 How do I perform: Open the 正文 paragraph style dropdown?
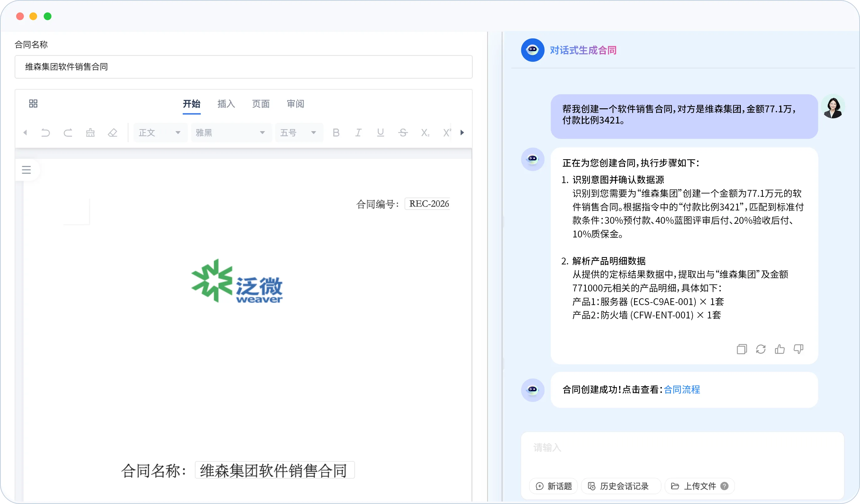(x=160, y=133)
